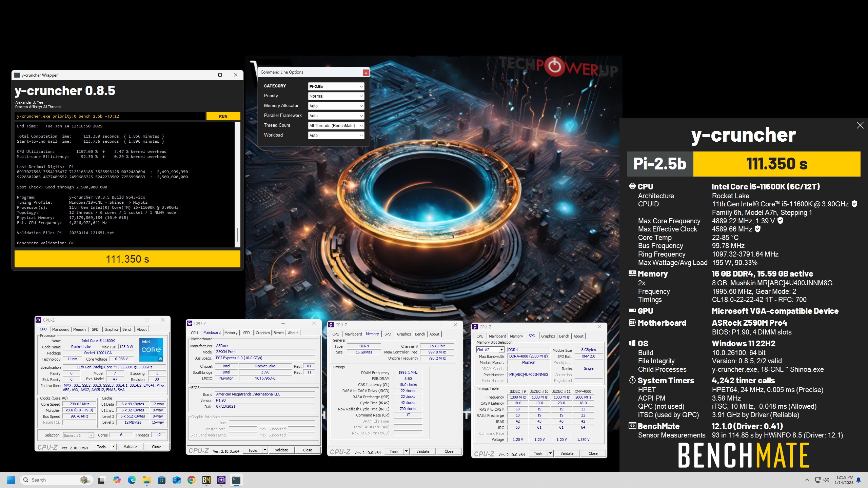Click the Max Effective Clock verified shield
This screenshot has height=488, width=868.
point(758,229)
